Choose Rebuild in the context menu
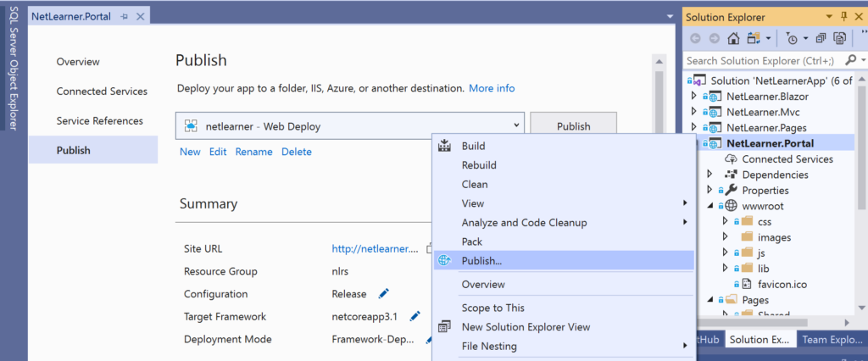Screen dimensions: 868x361 564,165
